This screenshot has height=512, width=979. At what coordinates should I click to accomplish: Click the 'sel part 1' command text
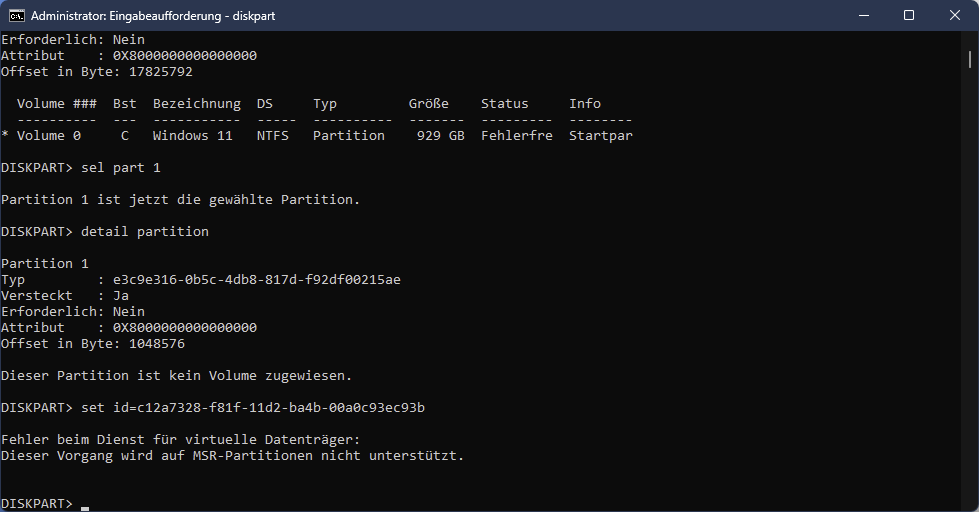coord(121,168)
